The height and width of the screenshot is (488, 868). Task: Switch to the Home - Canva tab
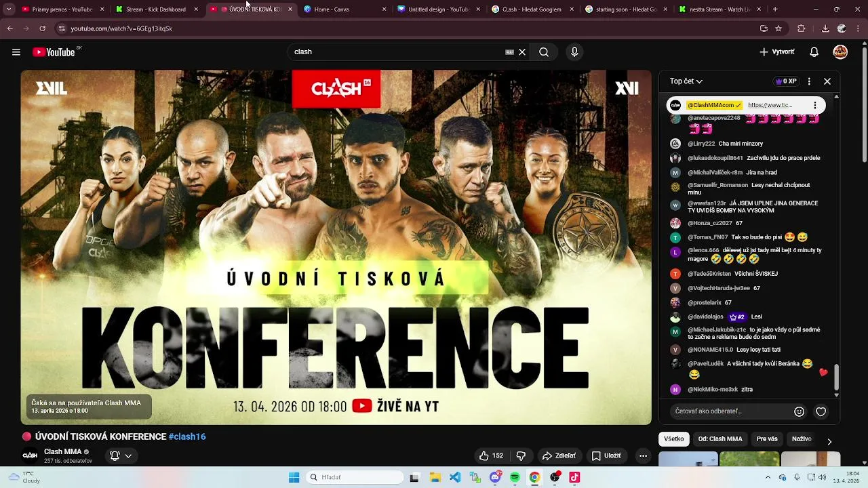[x=344, y=9]
